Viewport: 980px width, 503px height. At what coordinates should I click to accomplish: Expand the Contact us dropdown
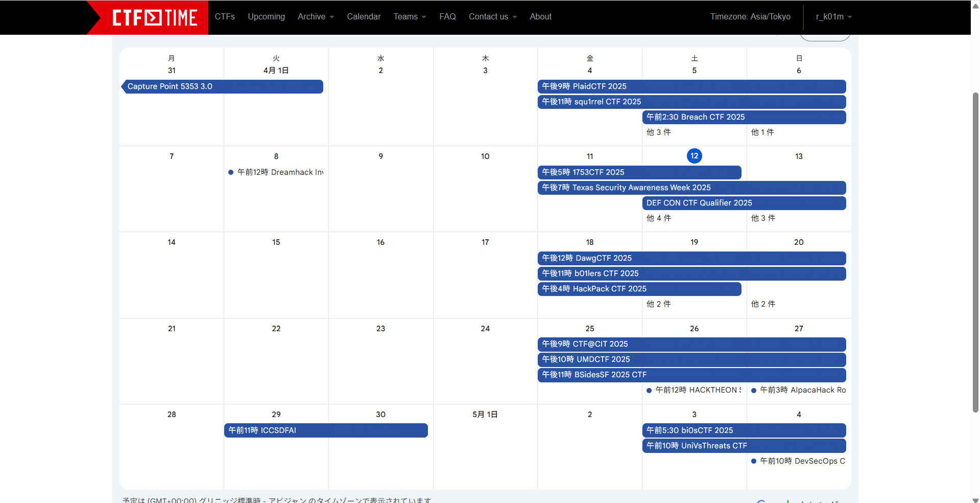[x=493, y=17]
